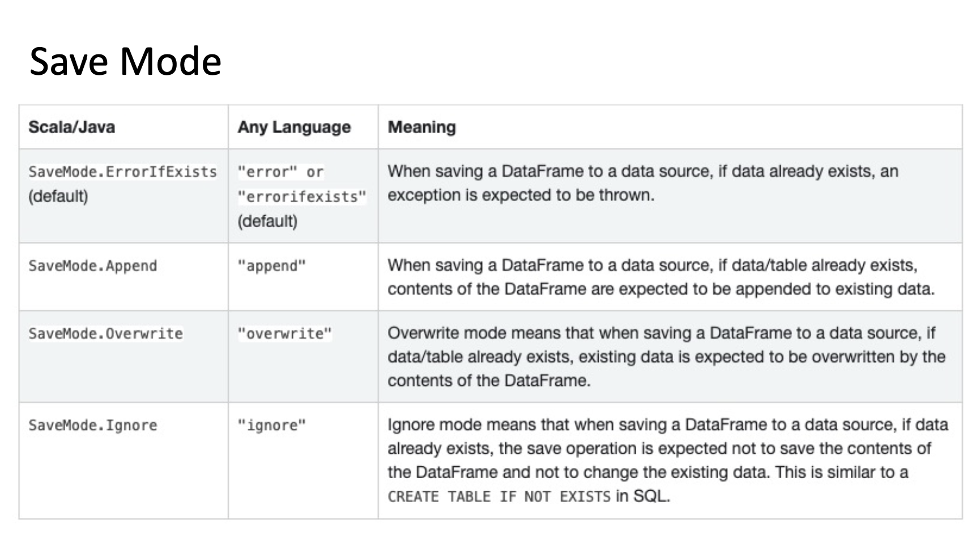The height and width of the screenshot is (536, 980).
Task: Select the "Any Language" column header
Action: (294, 127)
